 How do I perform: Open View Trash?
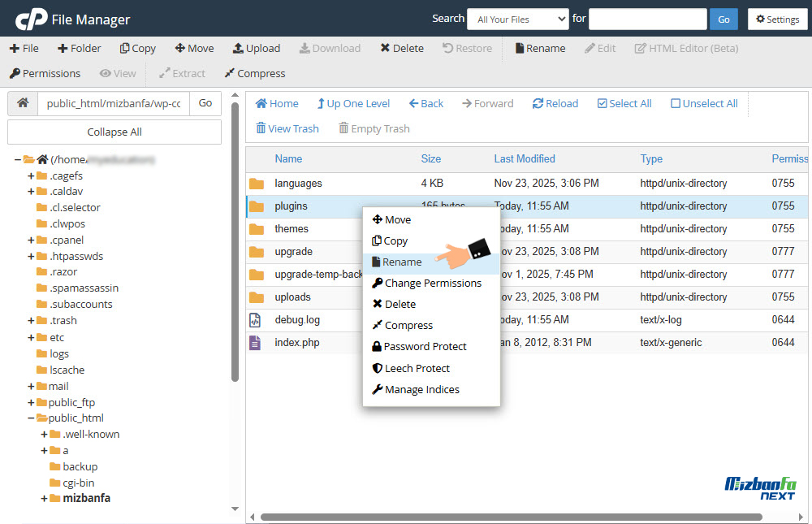[x=261, y=128]
